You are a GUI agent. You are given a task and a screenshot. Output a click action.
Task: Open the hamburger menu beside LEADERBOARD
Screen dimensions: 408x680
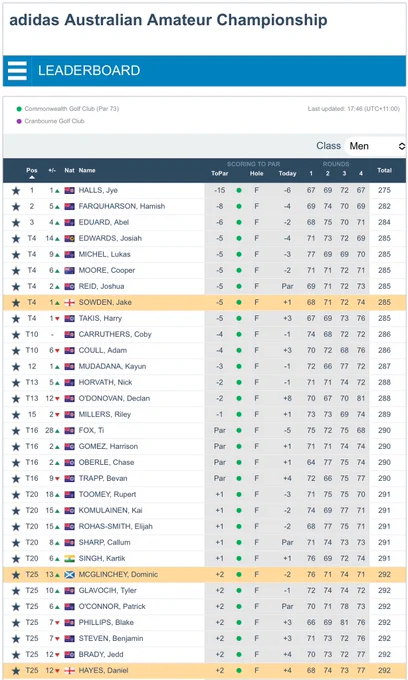[17, 71]
